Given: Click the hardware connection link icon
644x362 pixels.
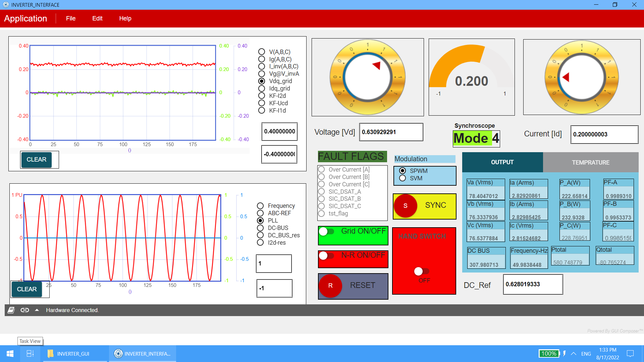Looking at the screenshot, I should (25, 310).
